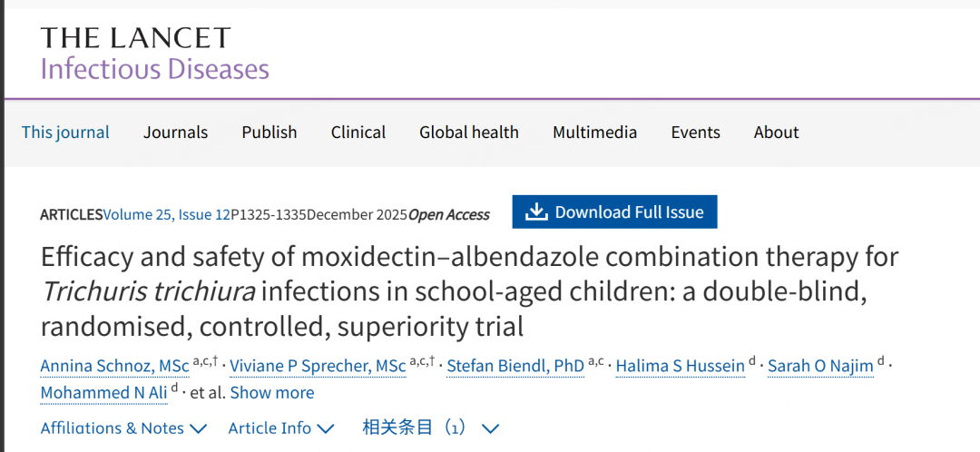This screenshot has height=452, width=980.
Task: Open Volume 25, Issue 12 link
Action: pos(166,215)
